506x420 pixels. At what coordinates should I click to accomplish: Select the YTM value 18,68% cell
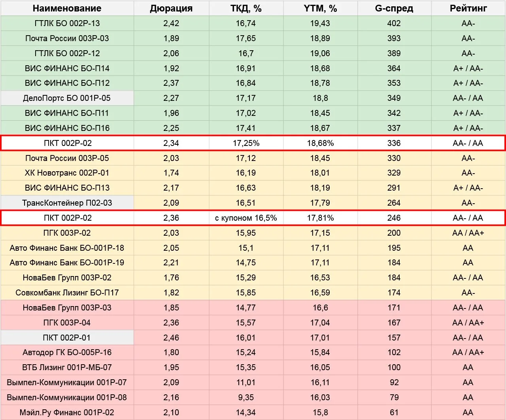320,143
